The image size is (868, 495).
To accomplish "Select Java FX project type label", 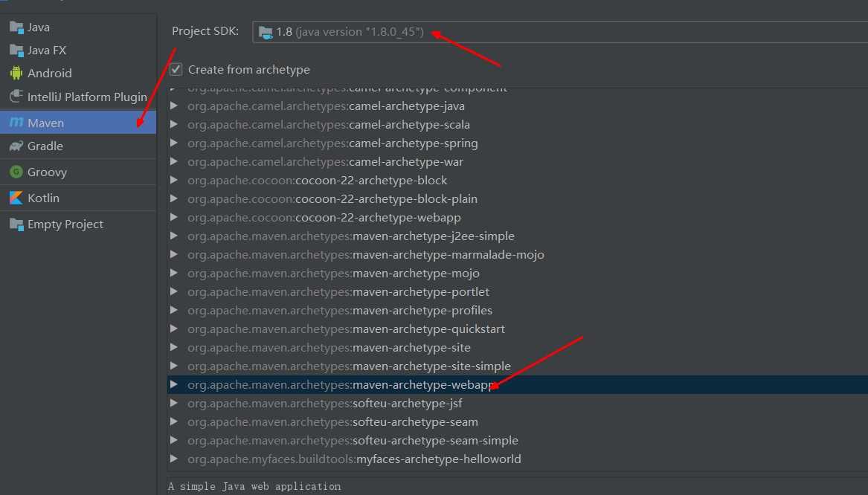I will (47, 51).
